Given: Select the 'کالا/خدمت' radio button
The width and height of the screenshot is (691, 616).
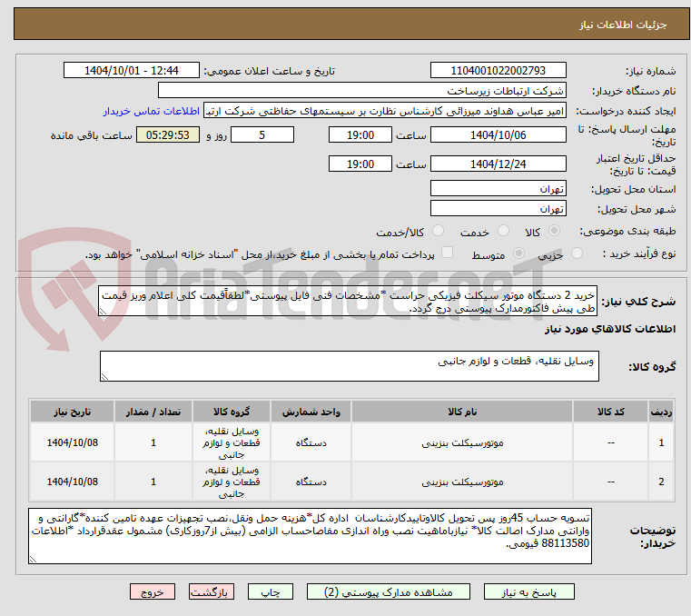Looking at the screenshot, I should (x=438, y=231).
